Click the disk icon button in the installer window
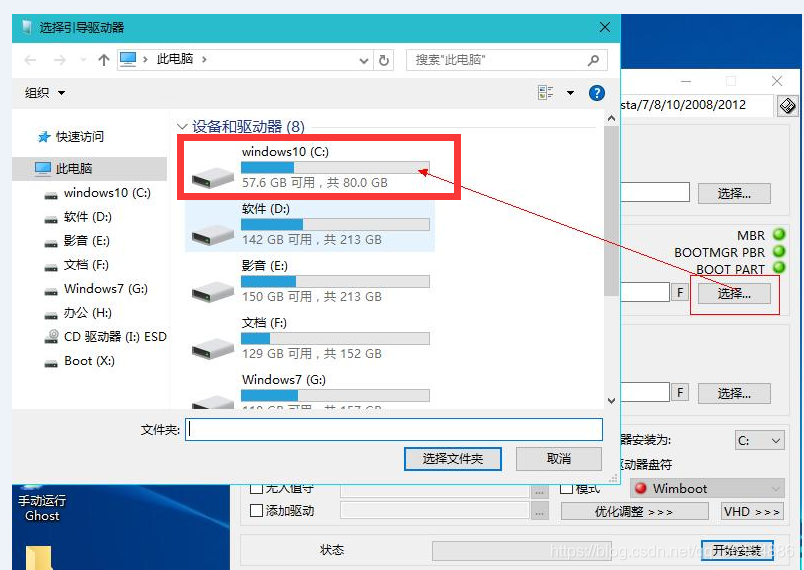 pyautogui.click(x=788, y=106)
